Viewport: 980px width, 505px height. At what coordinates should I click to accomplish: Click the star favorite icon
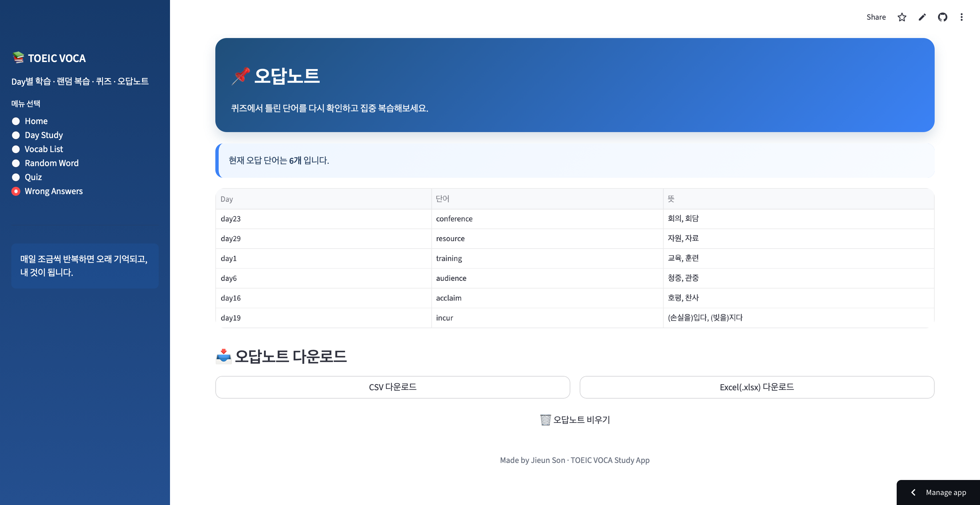coord(902,17)
